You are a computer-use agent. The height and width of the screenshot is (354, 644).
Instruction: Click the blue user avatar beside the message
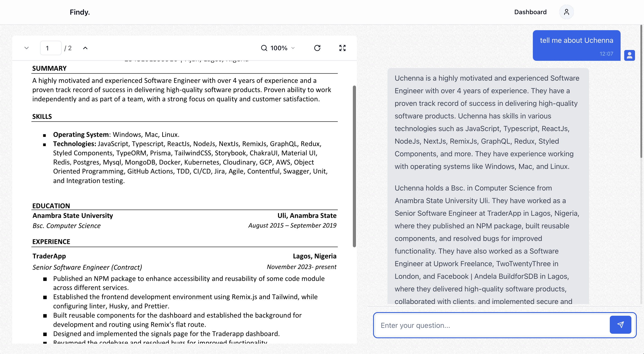point(629,55)
